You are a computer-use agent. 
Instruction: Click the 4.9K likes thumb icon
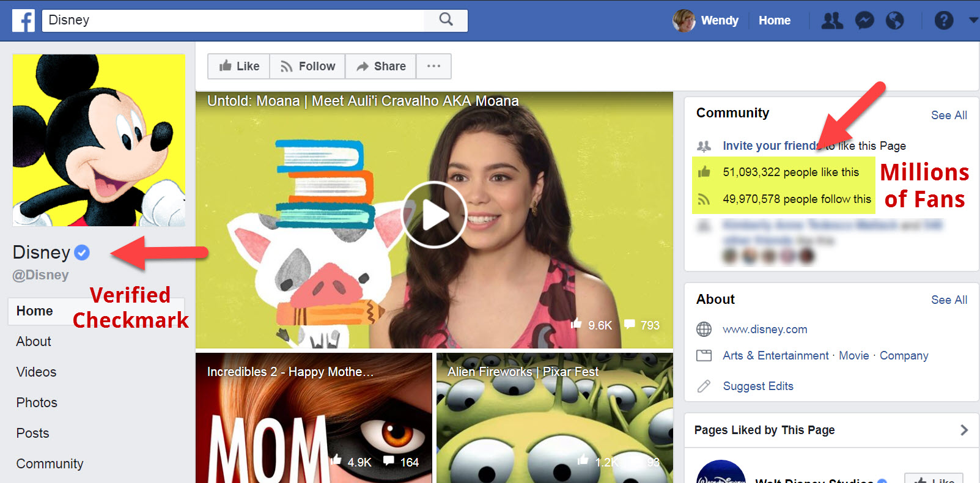[336, 461]
